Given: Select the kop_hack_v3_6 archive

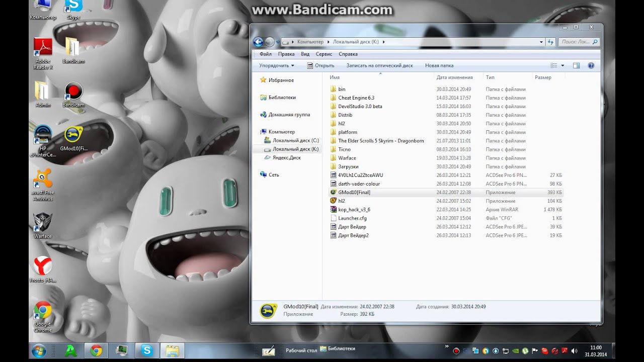Looking at the screenshot, I should click(354, 209).
